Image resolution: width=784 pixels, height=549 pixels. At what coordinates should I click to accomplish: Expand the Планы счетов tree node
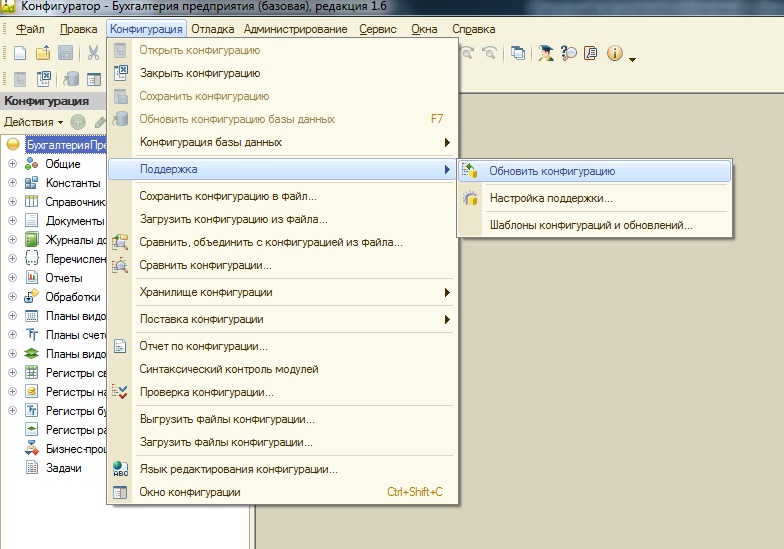click(12, 334)
